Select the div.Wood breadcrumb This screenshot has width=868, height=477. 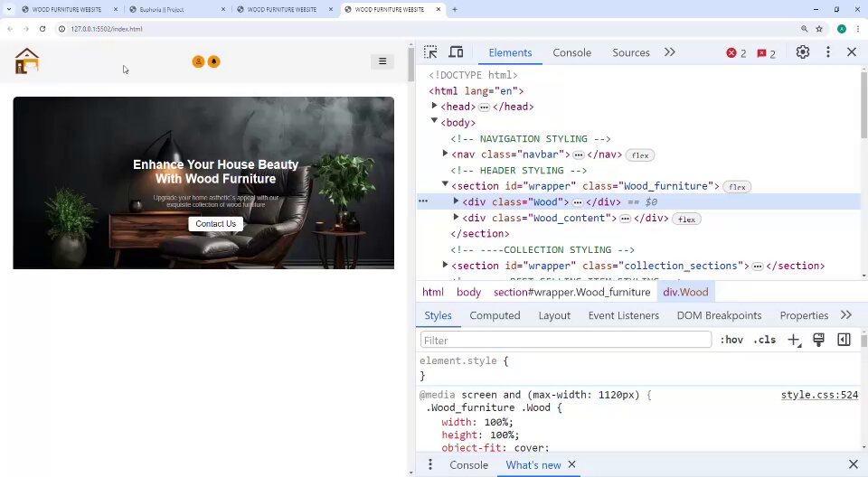coord(685,292)
